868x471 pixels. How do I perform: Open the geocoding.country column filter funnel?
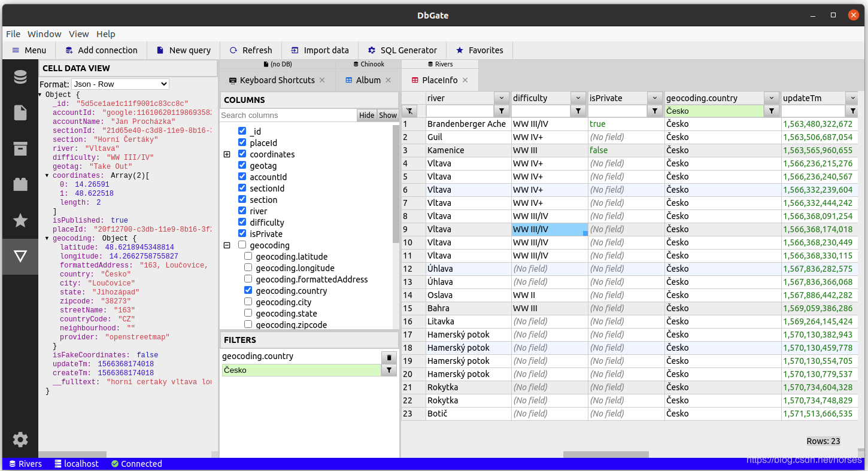(x=772, y=111)
